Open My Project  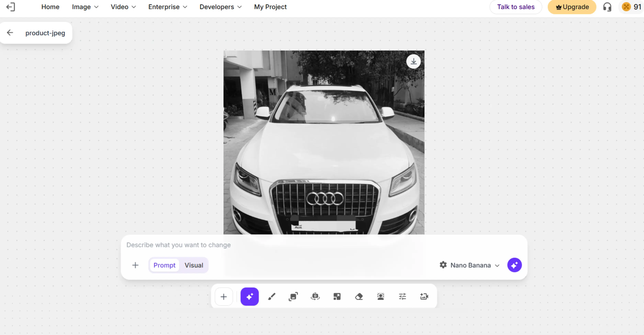pyautogui.click(x=270, y=7)
